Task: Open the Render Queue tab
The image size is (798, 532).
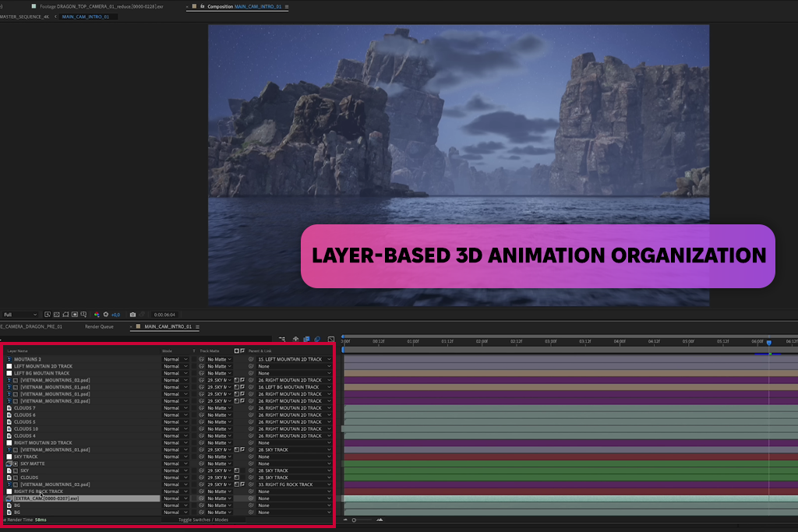Action: 99,326
